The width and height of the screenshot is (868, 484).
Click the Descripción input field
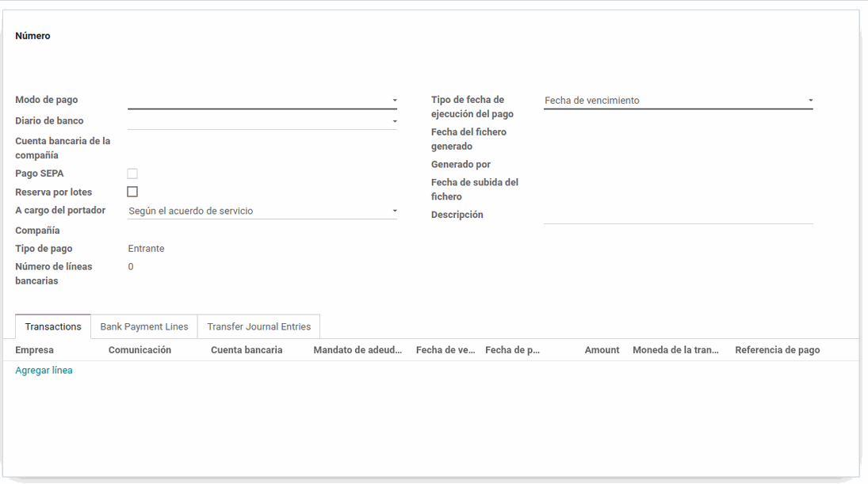click(678, 215)
